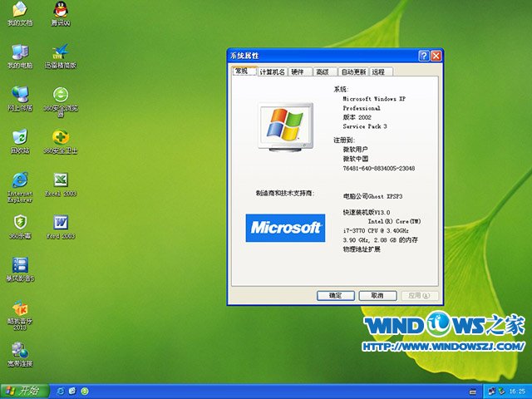
Task: Select the 网上邻居 desktop icon
Action: click(20, 99)
